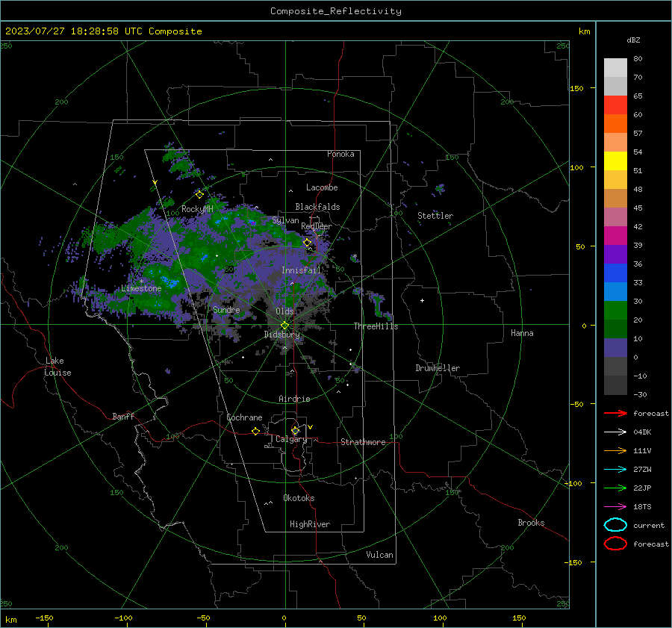Select the Hanna town label

(522, 333)
